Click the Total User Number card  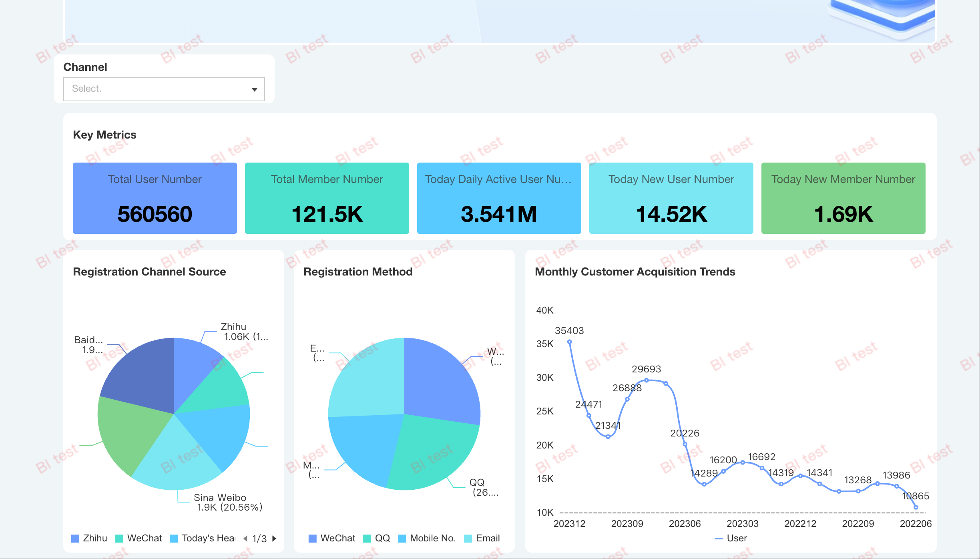coord(155,198)
